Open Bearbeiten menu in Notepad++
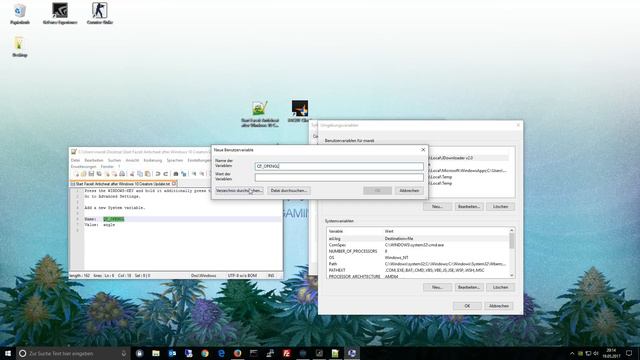The height and width of the screenshot is (360, 640). 94,160
